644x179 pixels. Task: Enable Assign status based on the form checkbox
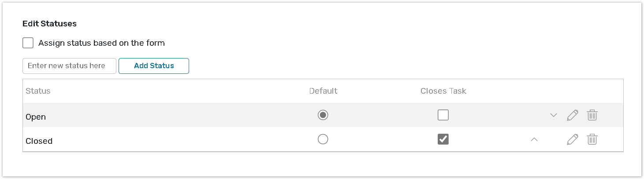coord(28,43)
